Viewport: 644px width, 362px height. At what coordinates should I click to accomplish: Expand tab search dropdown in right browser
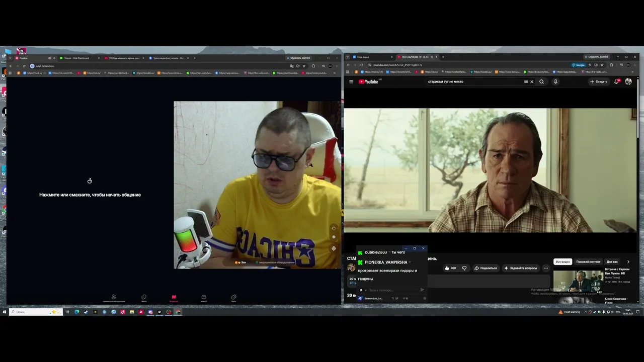(348, 57)
